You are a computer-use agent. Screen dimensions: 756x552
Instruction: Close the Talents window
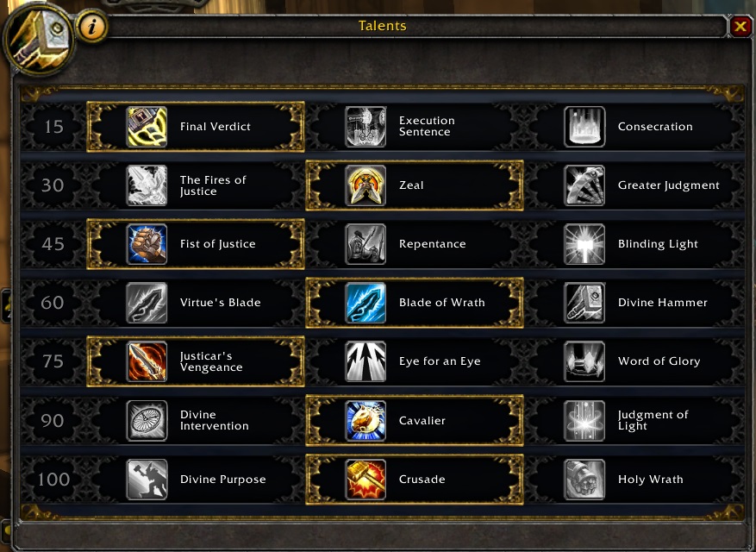740,26
